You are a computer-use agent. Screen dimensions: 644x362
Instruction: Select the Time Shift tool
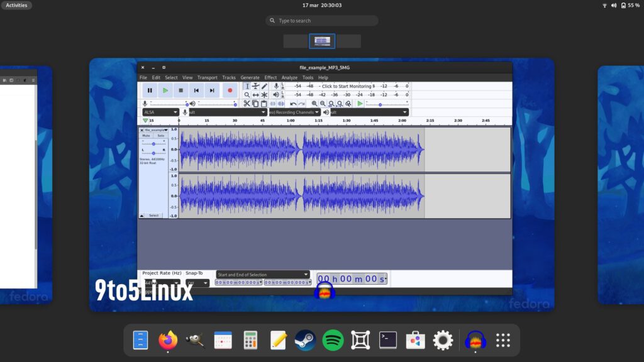[x=255, y=95]
